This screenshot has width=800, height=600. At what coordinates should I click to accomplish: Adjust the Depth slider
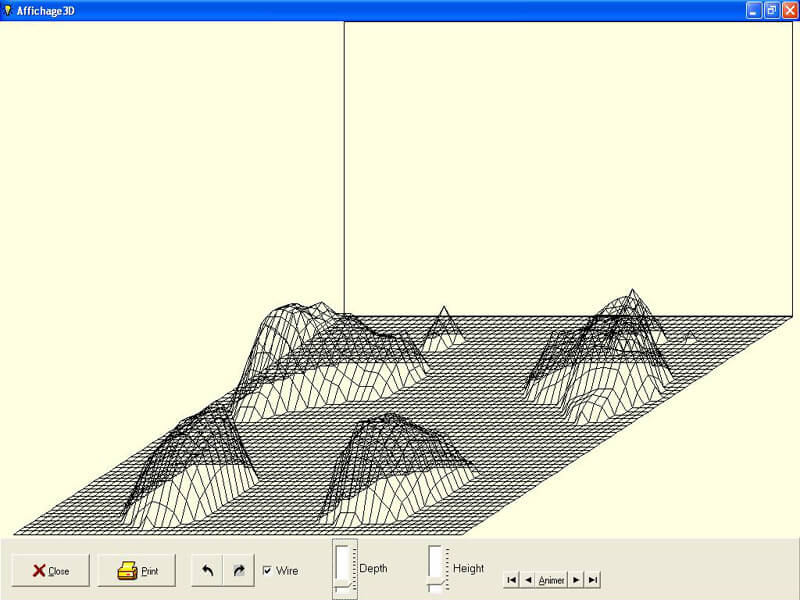pyautogui.click(x=344, y=569)
